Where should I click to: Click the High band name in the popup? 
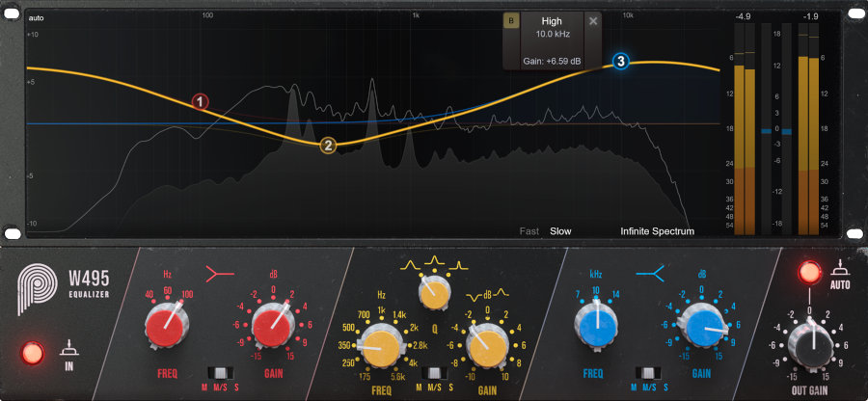click(x=552, y=21)
